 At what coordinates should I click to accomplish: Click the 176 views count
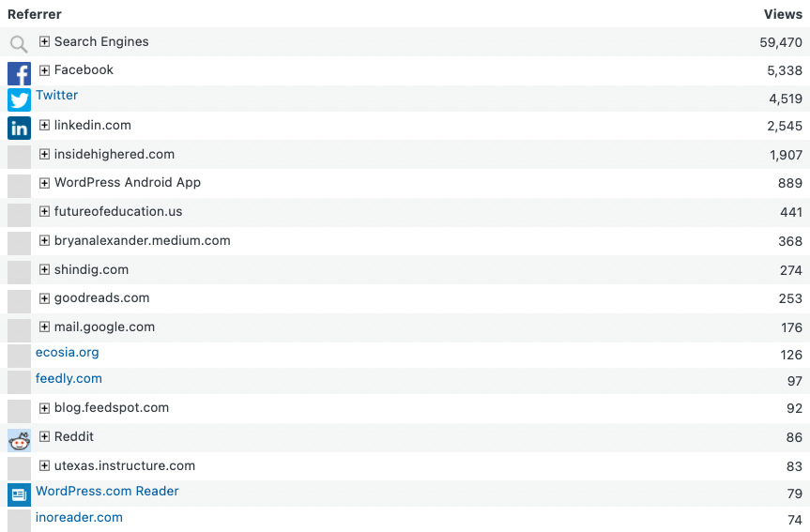point(791,327)
